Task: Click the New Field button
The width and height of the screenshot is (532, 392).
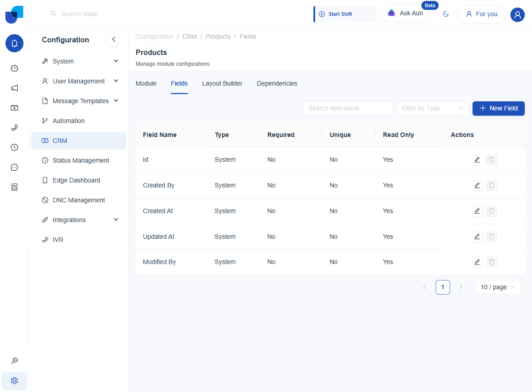Action: (x=498, y=108)
